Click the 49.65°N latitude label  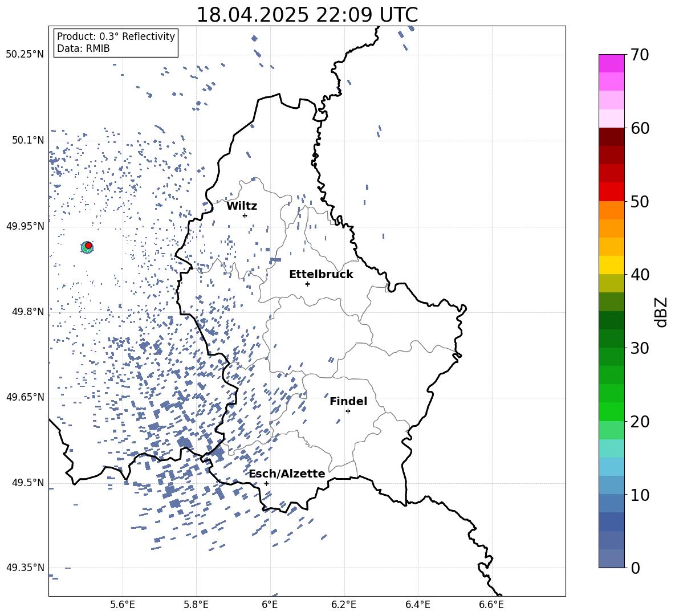[25, 397]
